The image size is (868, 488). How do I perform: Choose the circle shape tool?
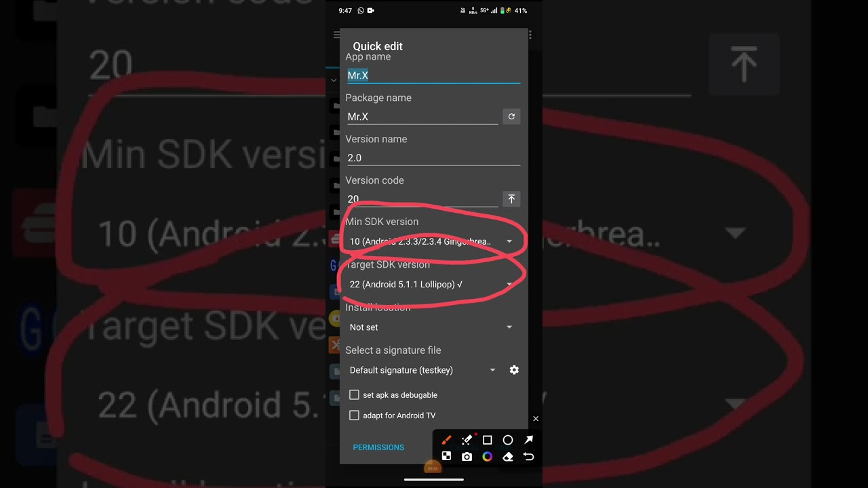pos(508,440)
